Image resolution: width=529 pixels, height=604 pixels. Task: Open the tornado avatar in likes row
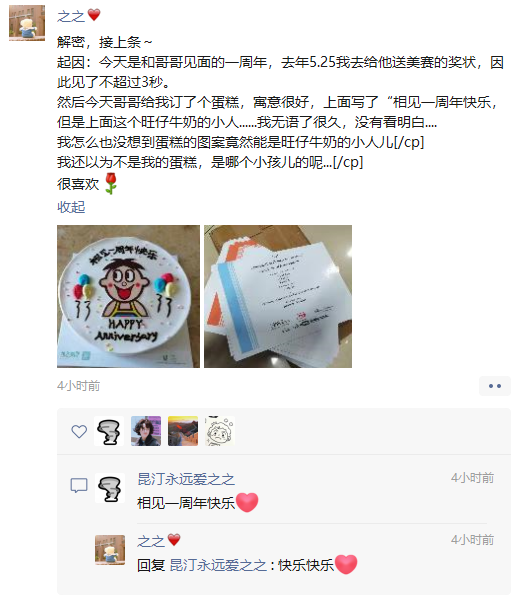109,431
